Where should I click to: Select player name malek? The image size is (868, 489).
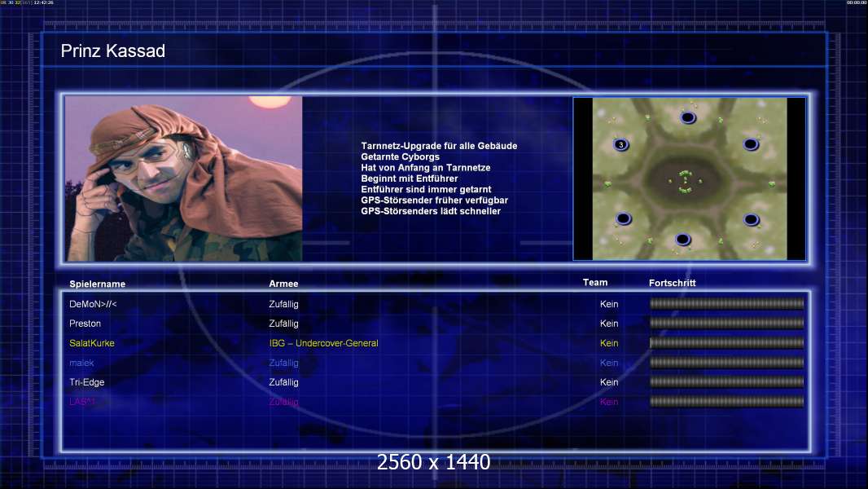coord(81,363)
